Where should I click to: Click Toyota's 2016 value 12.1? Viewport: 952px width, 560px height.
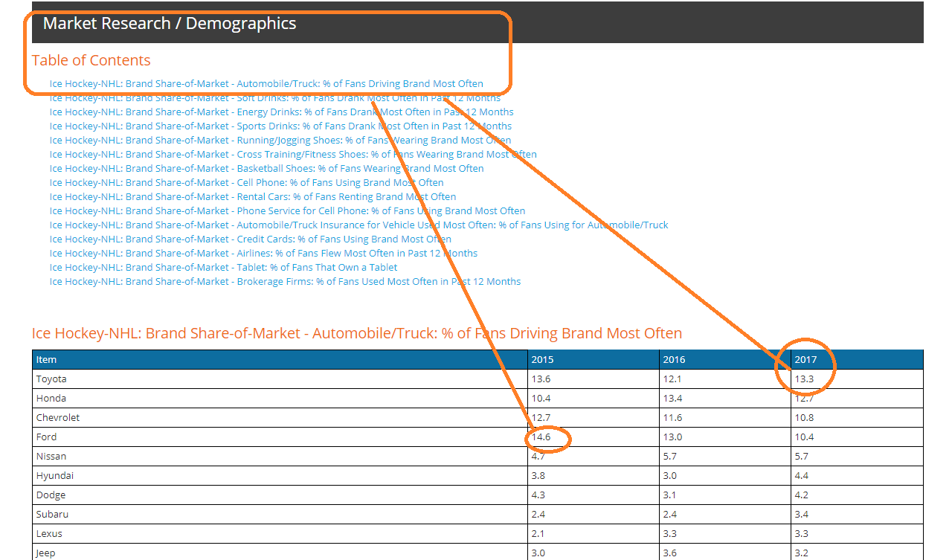(673, 379)
